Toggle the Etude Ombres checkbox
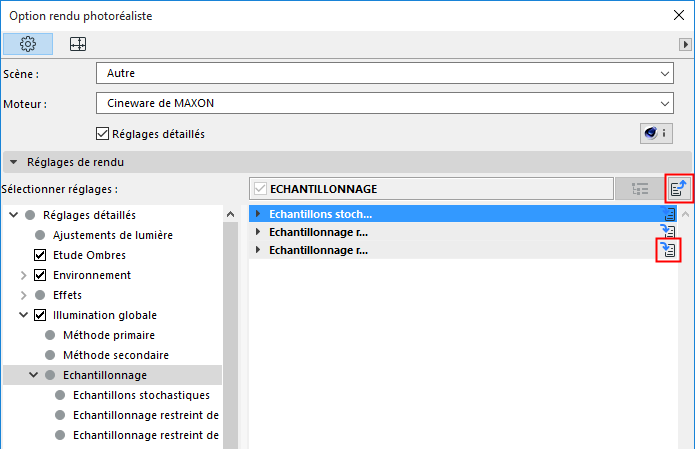 (x=40, y=255)
